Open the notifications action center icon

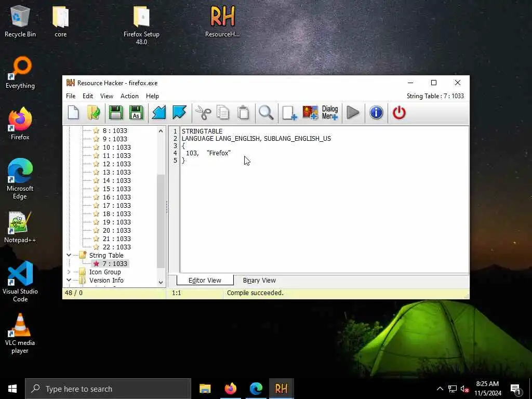point(516,389)
